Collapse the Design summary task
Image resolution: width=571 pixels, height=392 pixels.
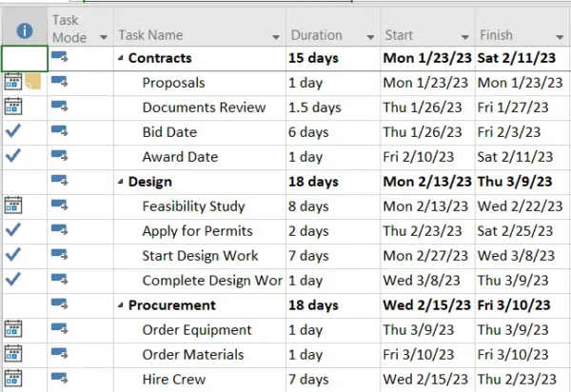pos(121,182)
